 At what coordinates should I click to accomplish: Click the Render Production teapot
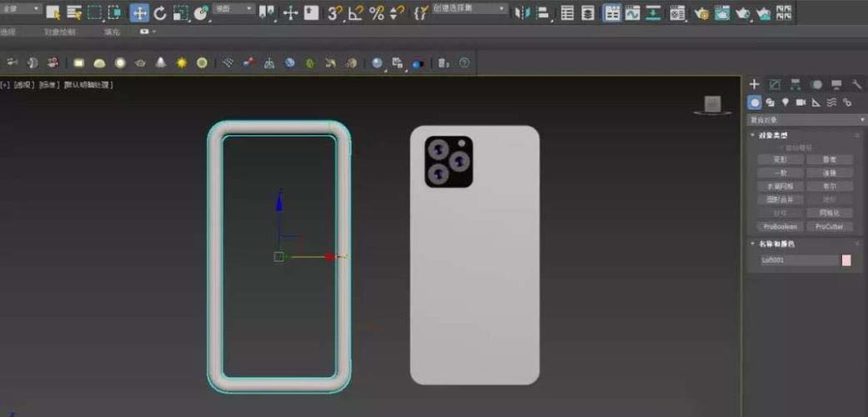point(742,13)
